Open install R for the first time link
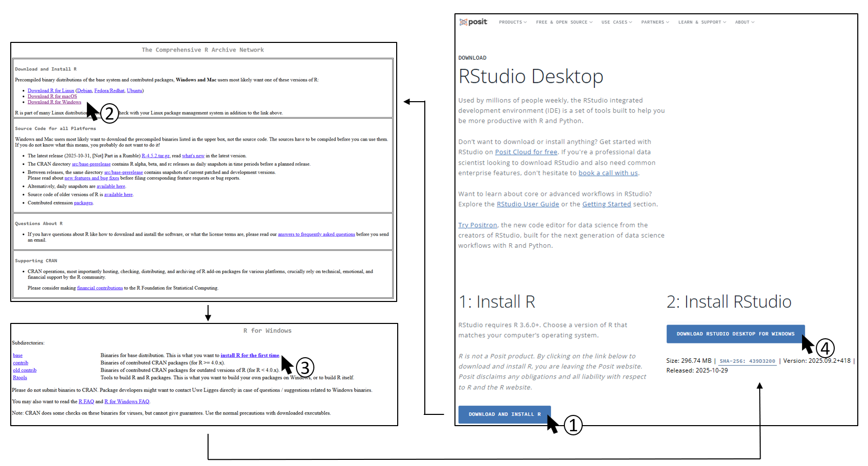Viewport: 868px width, 466px height. (x=250, y=355)
